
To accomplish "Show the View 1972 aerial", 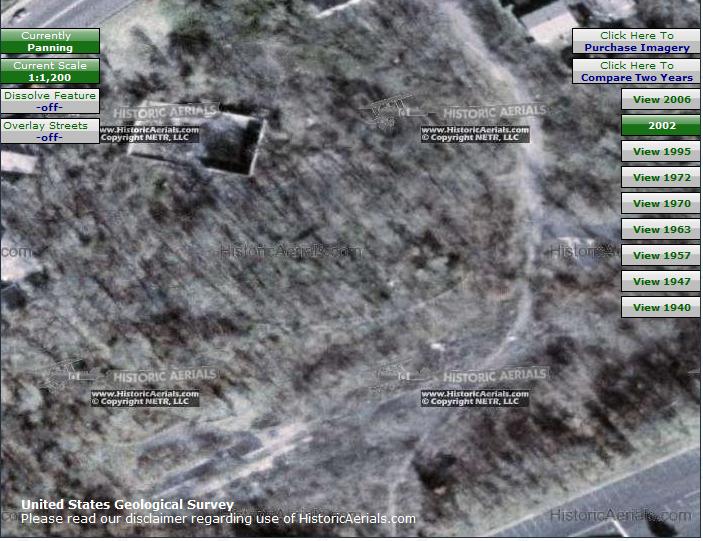I will 660,177.
